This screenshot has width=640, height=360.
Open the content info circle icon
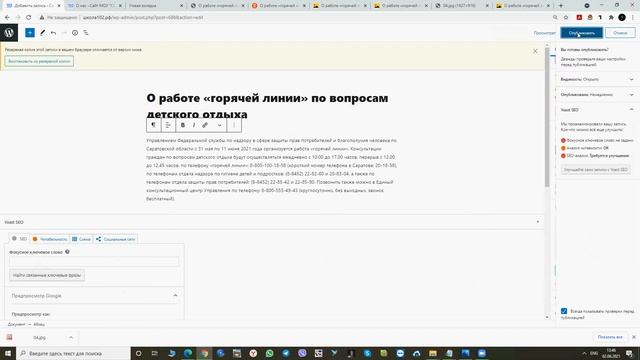tap(75, 33)
